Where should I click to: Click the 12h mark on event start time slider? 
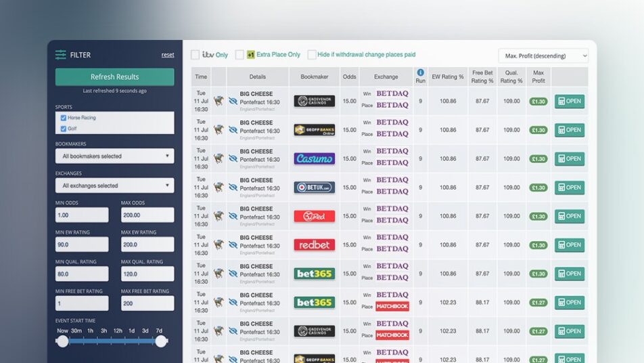pos(118,331)
